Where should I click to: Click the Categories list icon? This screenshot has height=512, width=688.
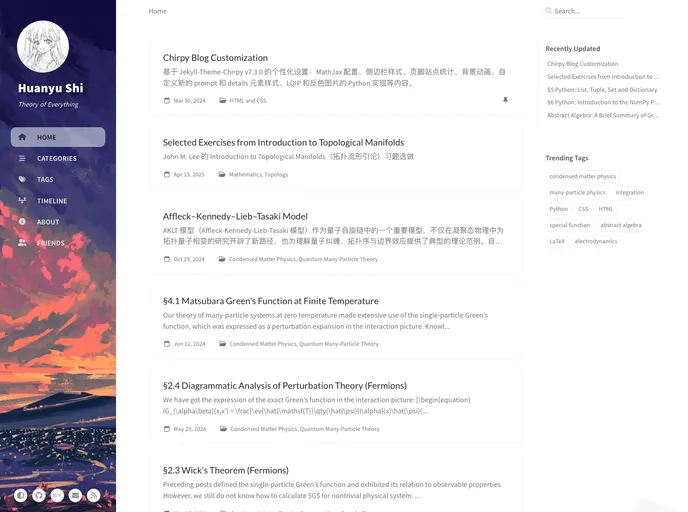coord(22,158)
